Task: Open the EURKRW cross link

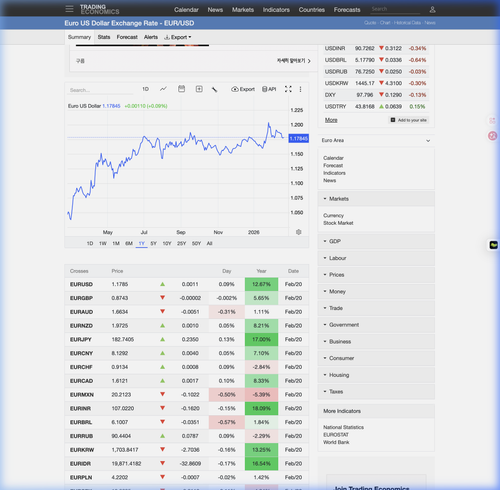Action: 82,450
